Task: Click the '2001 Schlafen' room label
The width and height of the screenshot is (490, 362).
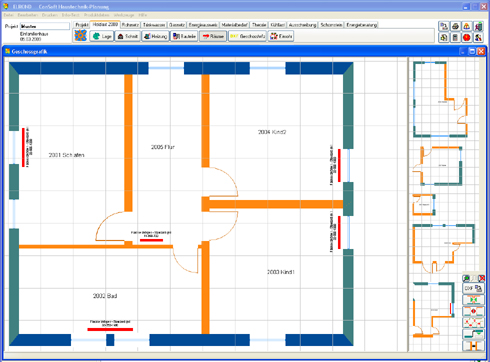Action: (x=66, y=155)
